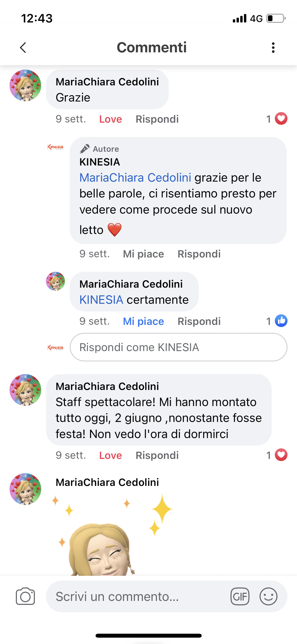Open the emoji sticker picker
This screenshot has height=644, width=297.
[268, 596]
